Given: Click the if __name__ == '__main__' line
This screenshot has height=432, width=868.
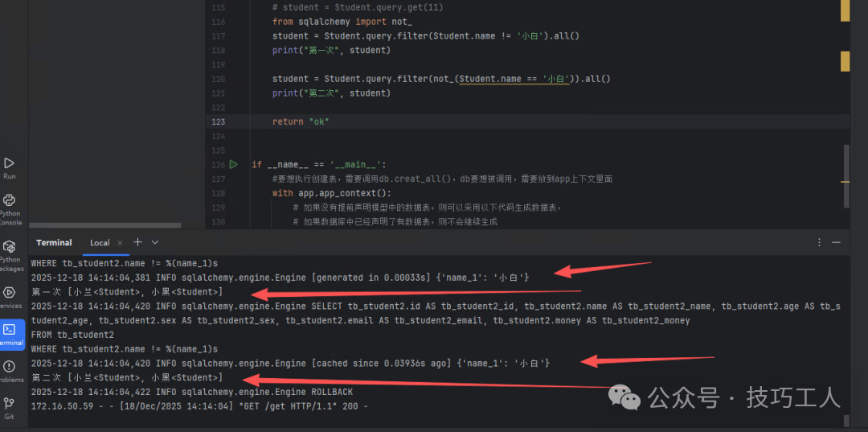Looking at the screenshot, I should [x=318, y=164].
